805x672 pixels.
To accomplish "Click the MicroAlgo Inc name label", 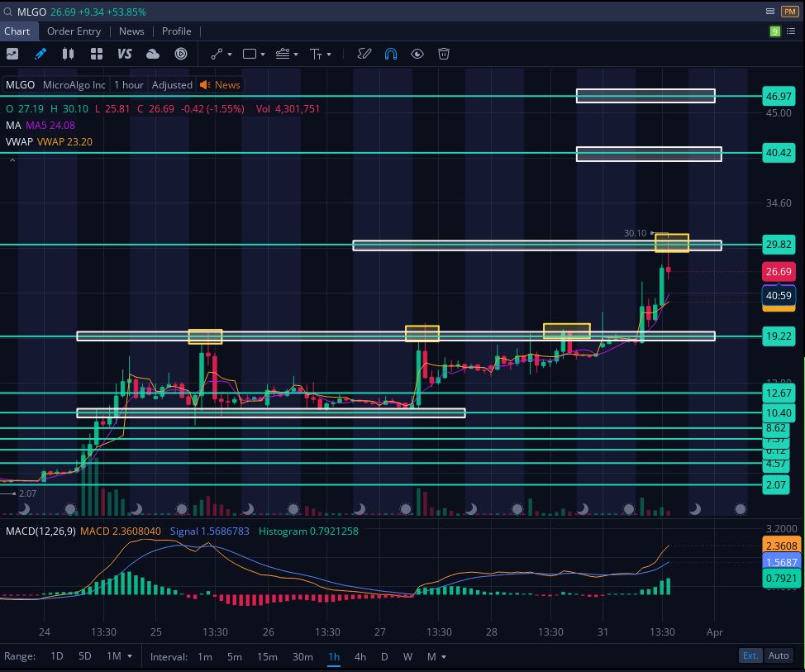I will [x=74, y=84].
